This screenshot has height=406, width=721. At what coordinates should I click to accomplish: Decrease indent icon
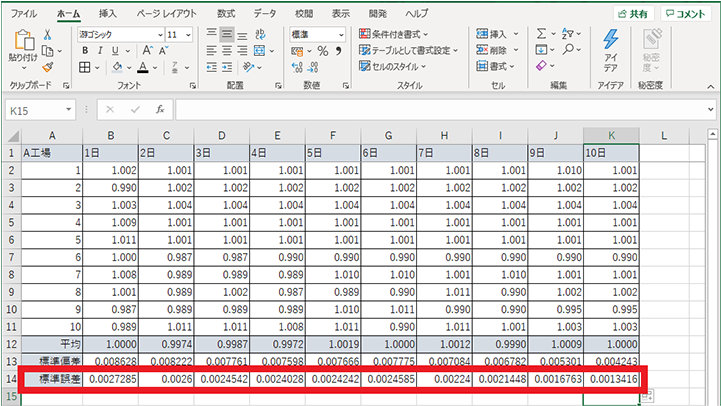pos(212,68)
